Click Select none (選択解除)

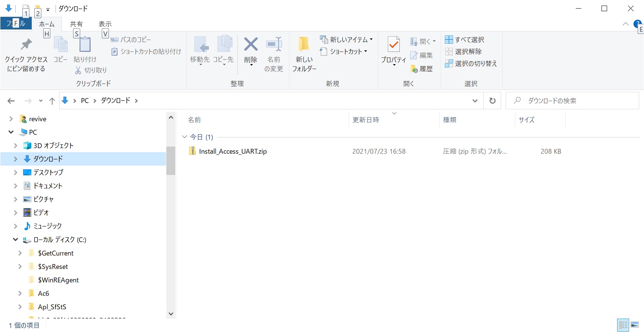pos(463,51)
